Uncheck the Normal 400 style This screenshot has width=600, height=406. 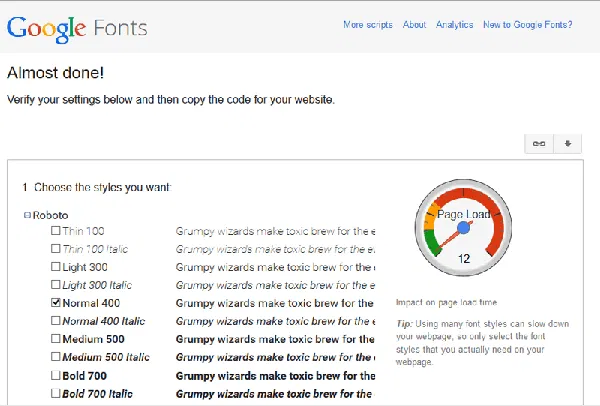56,303
